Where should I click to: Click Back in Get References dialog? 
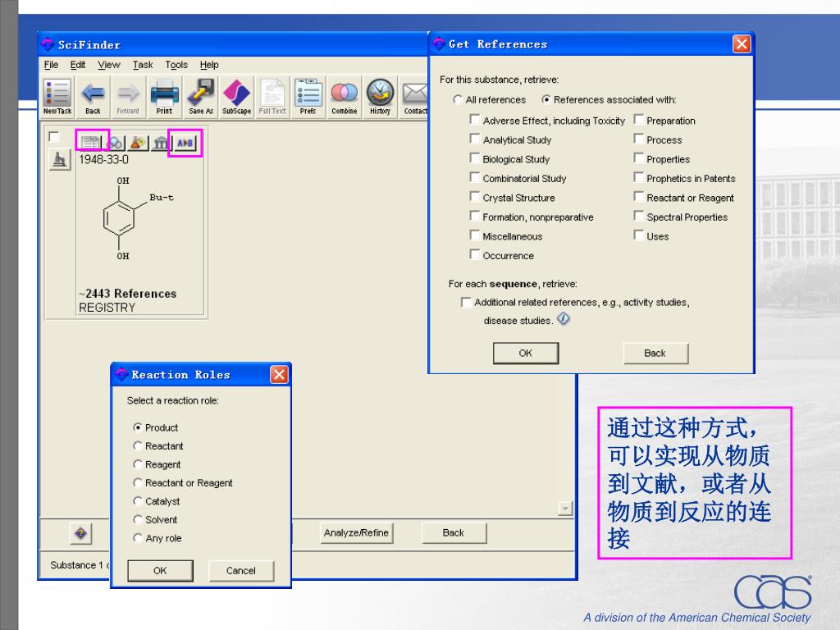[655, 353]
